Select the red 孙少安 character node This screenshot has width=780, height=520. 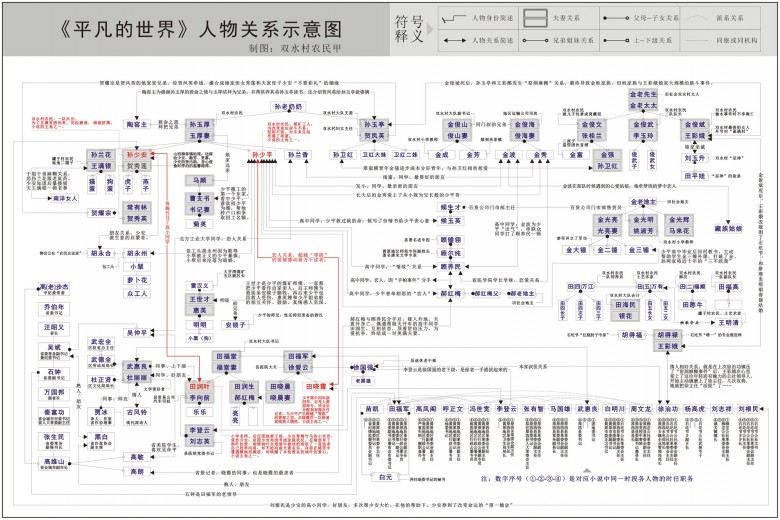(x=137, y=155)
